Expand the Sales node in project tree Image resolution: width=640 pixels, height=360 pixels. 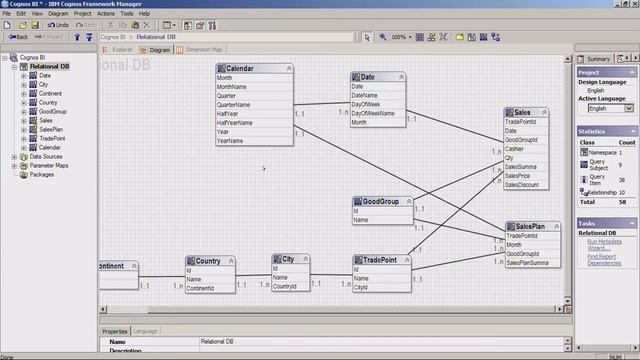pyautogui.click(x=23, y=120)
